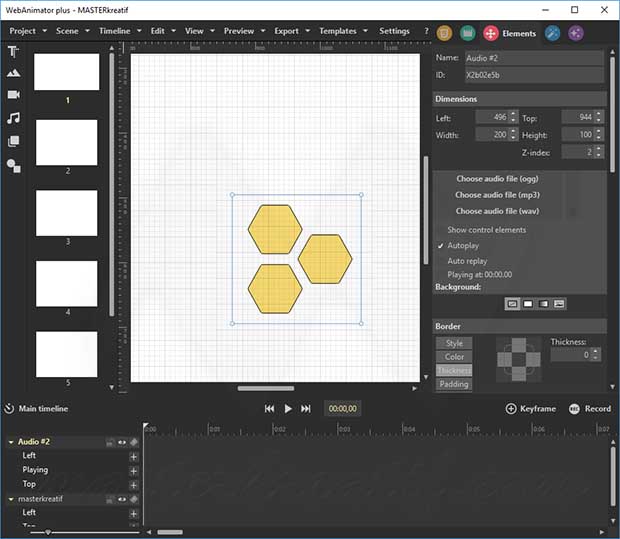Enable the Auto replay option
Viewport: 620px width, 539px height.
click(467, 260)
